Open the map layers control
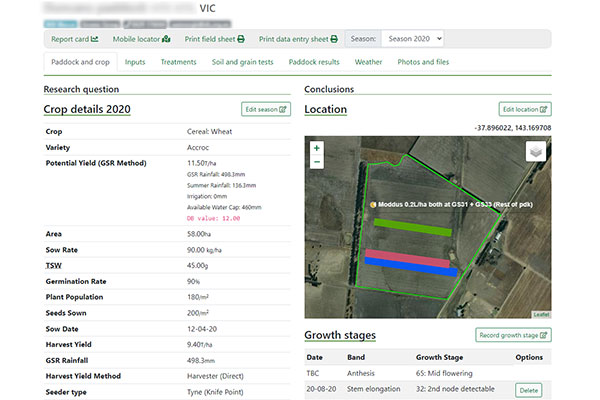The height and width of the screenshot is (400, 600). click(x=536, y=152)
